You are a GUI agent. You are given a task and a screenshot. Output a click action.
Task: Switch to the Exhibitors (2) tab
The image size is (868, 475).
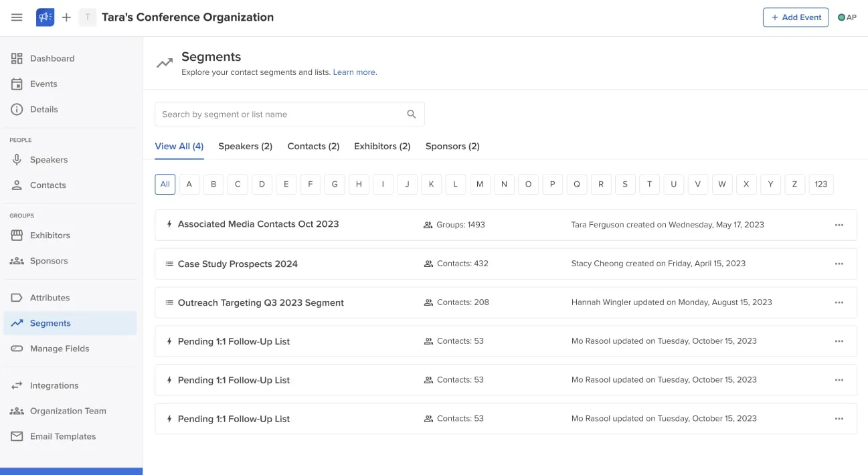[382, 146]
